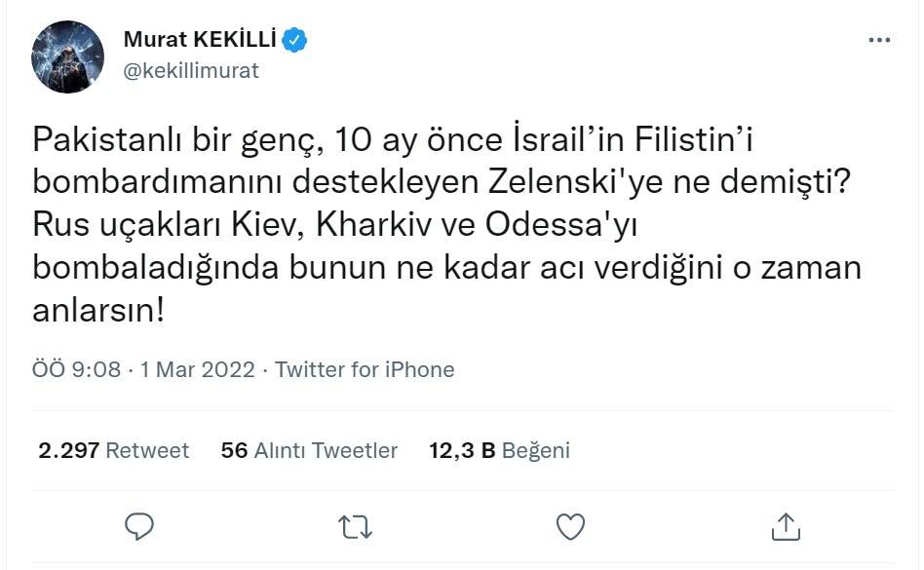Click the 1 Mar 2022 date
Screen dimensions: 924x570
coord(198,370)
